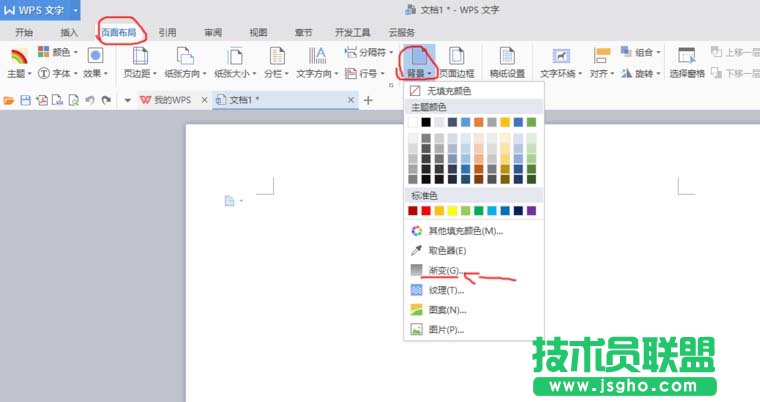Screen dimensions: 760x402
Task: Open the 纹理(T) texture option
Action: click(x=474, y=290)
